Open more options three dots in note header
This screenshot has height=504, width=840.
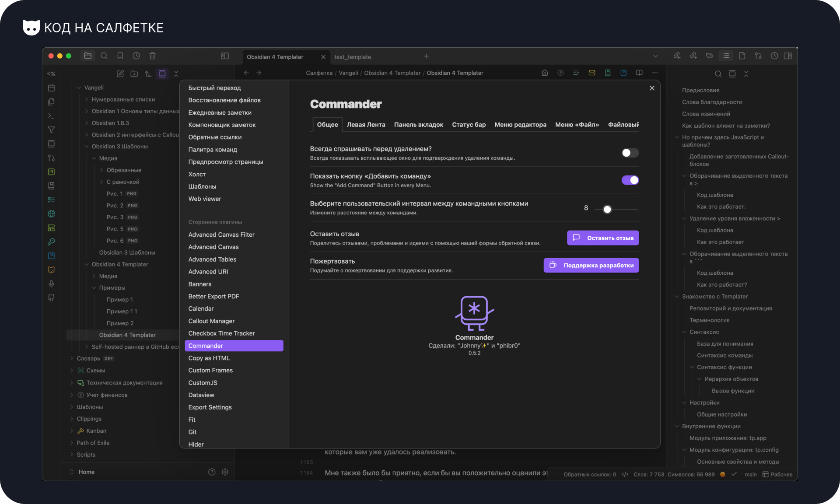pyautogui.click(x=655, y=73)
